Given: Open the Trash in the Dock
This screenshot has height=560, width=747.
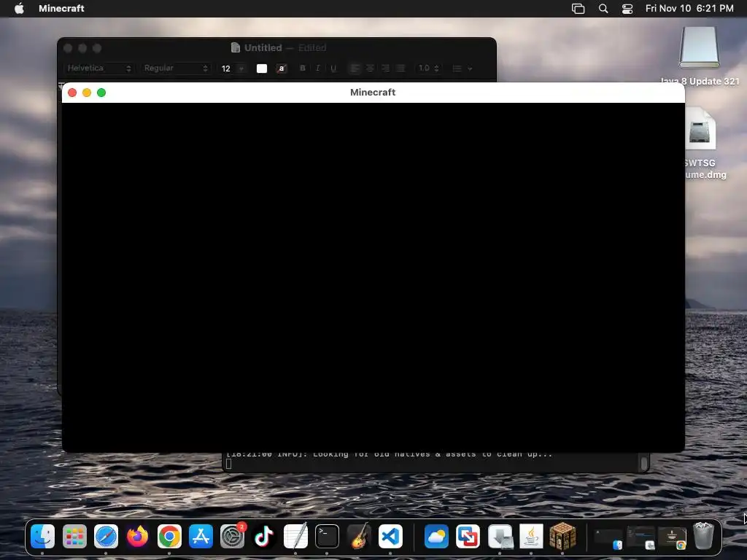Looking at the screenshot, I should coord(703,536).
